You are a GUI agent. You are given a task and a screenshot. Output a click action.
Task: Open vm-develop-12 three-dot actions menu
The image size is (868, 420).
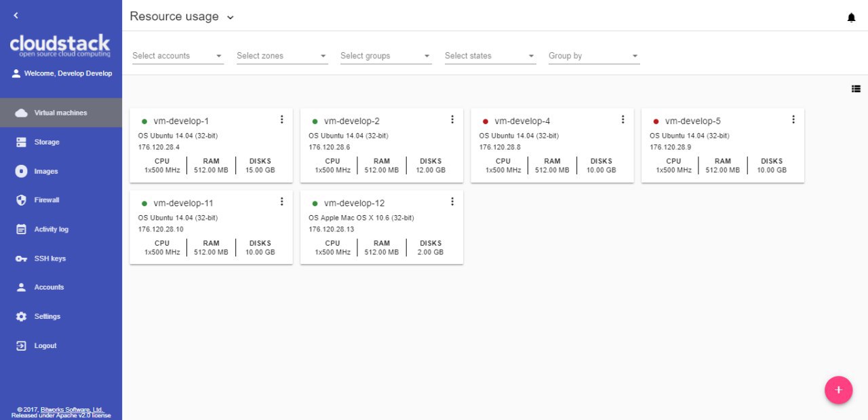tap(452, 202)
